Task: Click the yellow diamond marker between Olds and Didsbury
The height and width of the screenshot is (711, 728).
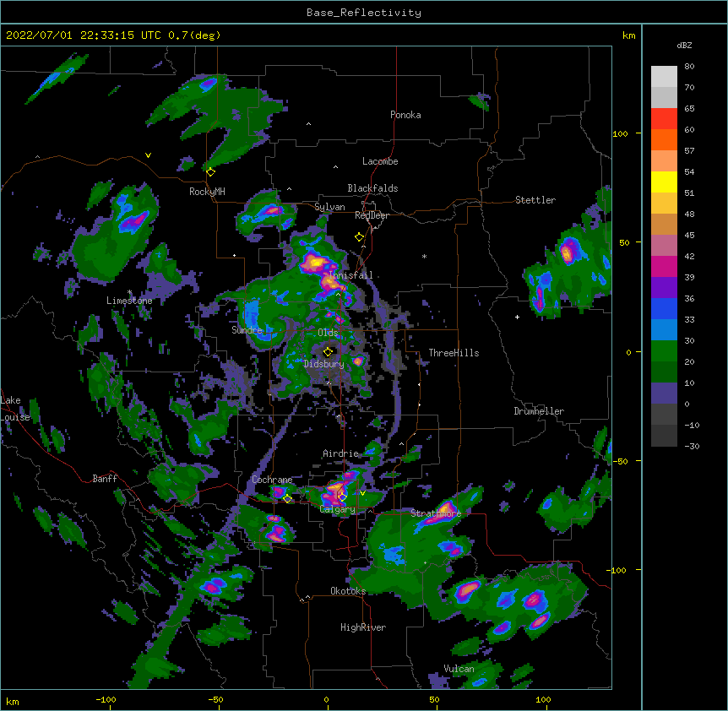Action: (328, 351)
